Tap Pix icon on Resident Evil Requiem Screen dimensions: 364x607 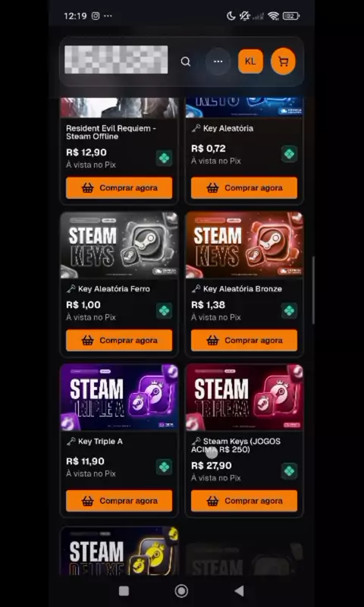[x=164, y=158]
